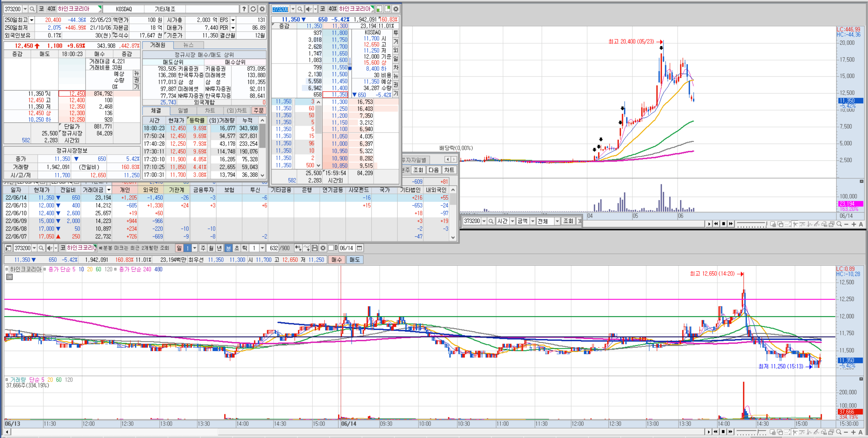Toggle the 하인크코리아 legend marker on minute chart
868x438 pixels.
[7, 269]
